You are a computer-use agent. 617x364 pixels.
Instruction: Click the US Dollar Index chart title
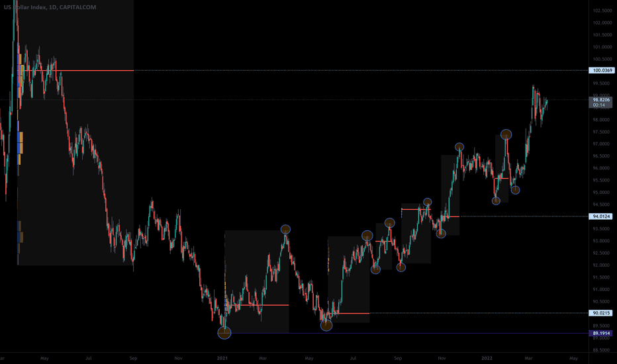[50, 7]
